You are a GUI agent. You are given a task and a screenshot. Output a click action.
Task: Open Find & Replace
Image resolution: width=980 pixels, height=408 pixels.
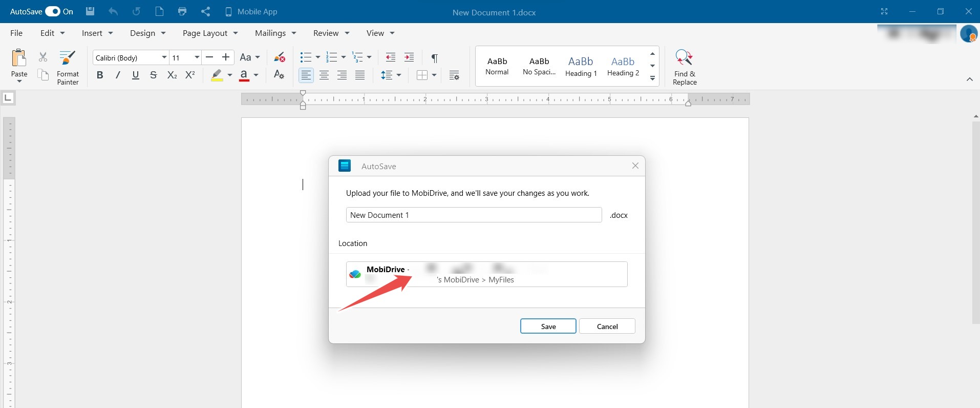click(x=685, y=67)
